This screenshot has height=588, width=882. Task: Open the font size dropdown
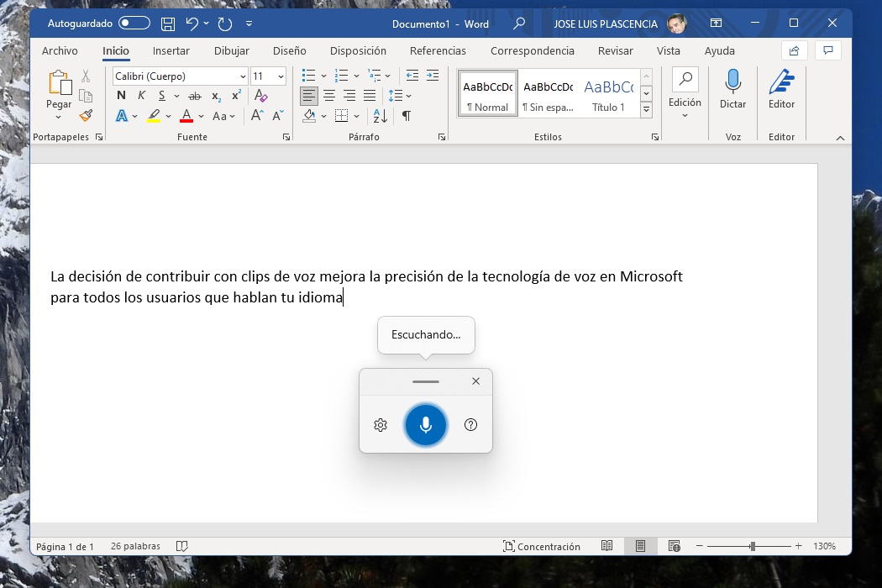click(x=280, y=76)
